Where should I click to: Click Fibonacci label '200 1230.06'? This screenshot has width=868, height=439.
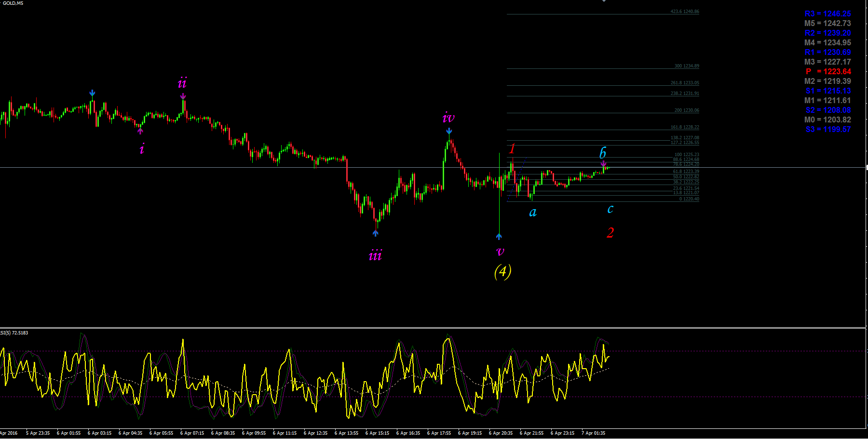687,110
